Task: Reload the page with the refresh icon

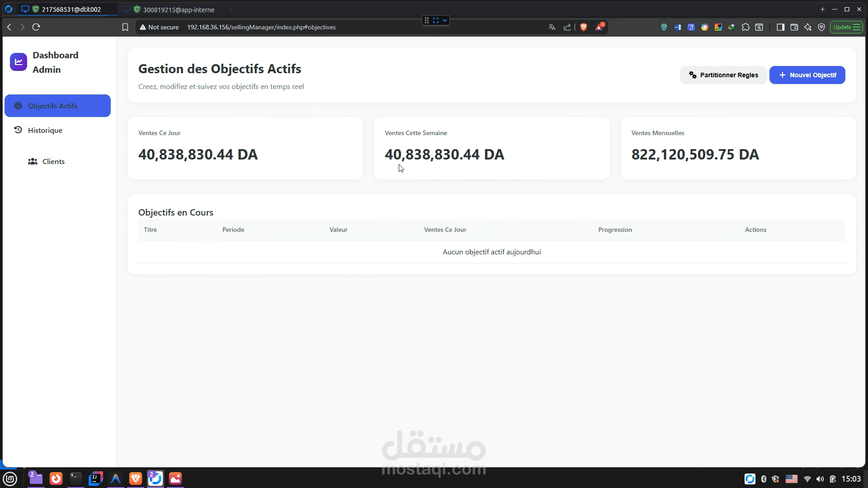Action: point(36,27)
